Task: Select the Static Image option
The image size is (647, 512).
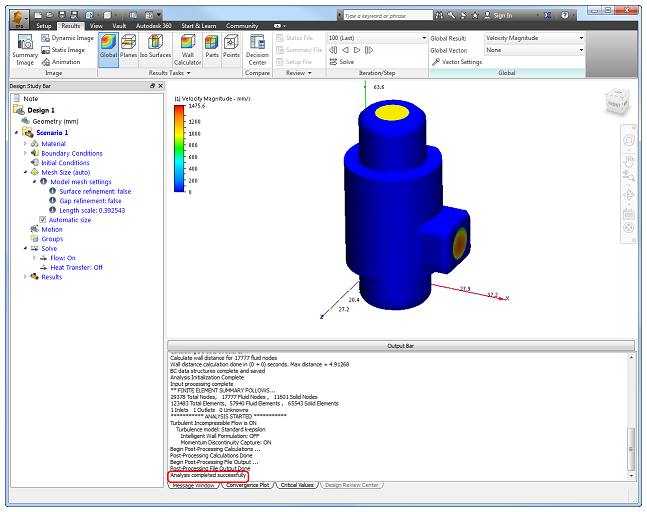Action: pos(63,50)
